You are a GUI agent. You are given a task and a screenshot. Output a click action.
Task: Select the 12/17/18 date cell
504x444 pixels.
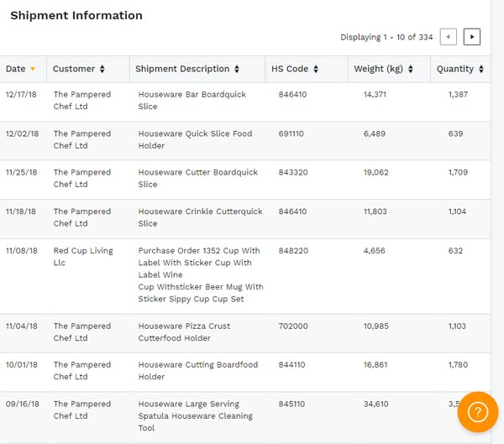click(x=21, y=95)
